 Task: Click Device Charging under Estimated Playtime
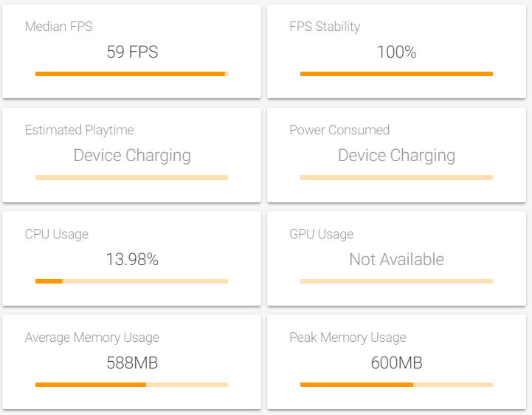coord(132,156)
